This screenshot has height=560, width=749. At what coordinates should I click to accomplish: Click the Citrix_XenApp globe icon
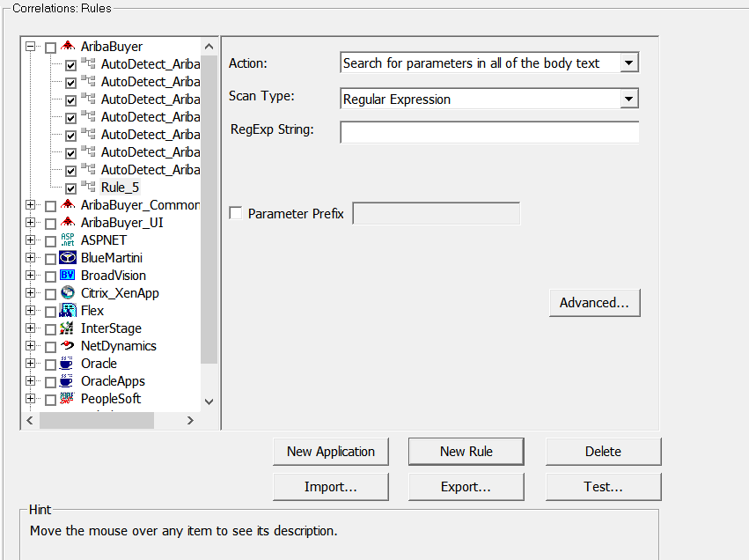coord(68,292)
